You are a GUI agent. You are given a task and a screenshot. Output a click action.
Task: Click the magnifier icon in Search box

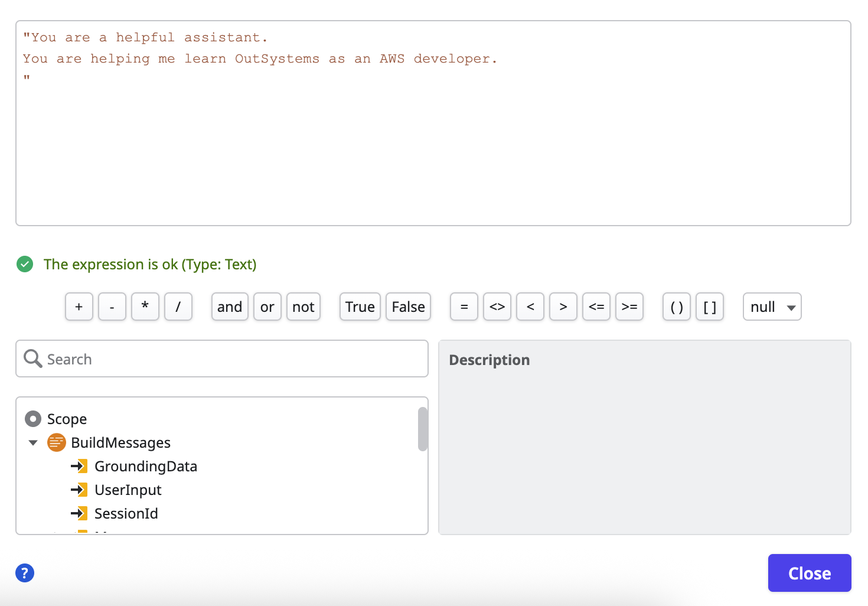coord(32,359)
